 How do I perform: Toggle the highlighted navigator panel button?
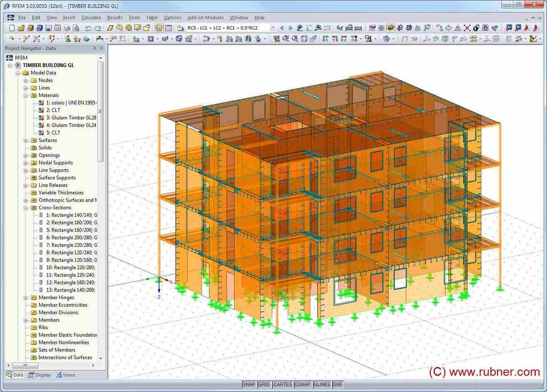pos(159,28)
